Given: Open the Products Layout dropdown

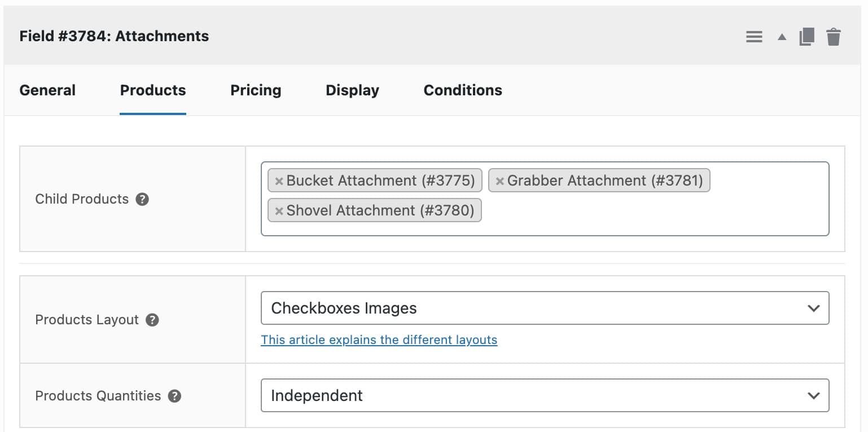Looking at the screenshot, I should (x=544, y=308).
